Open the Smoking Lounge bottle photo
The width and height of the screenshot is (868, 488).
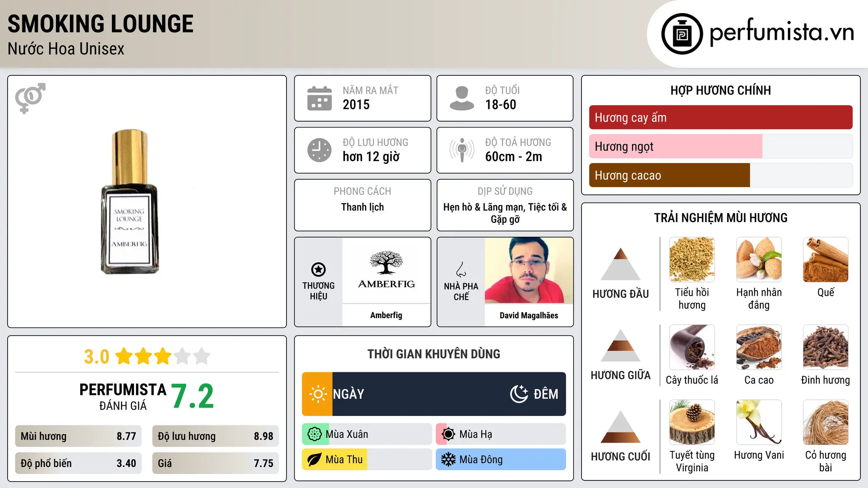pyautogui.click(x=130, y=202)
